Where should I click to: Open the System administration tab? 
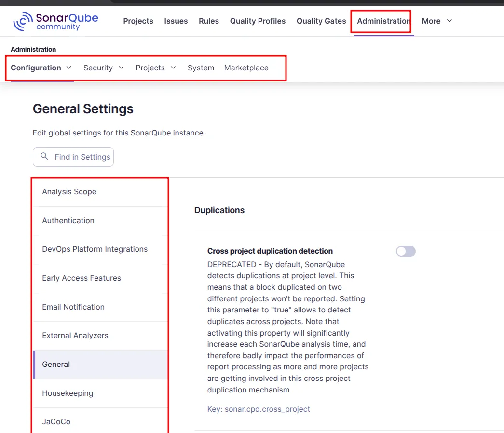coord(201,68)
